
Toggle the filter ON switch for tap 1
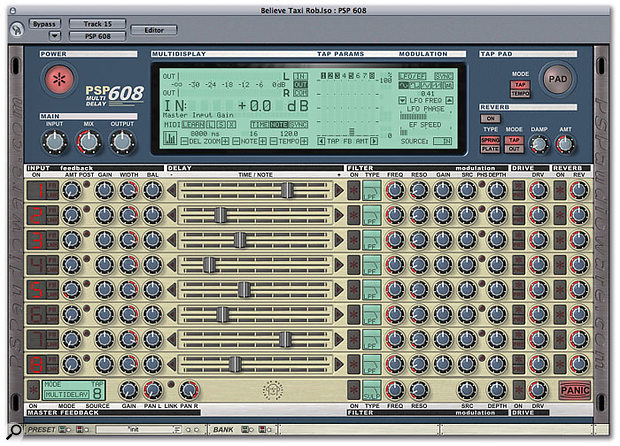(353, 191)
